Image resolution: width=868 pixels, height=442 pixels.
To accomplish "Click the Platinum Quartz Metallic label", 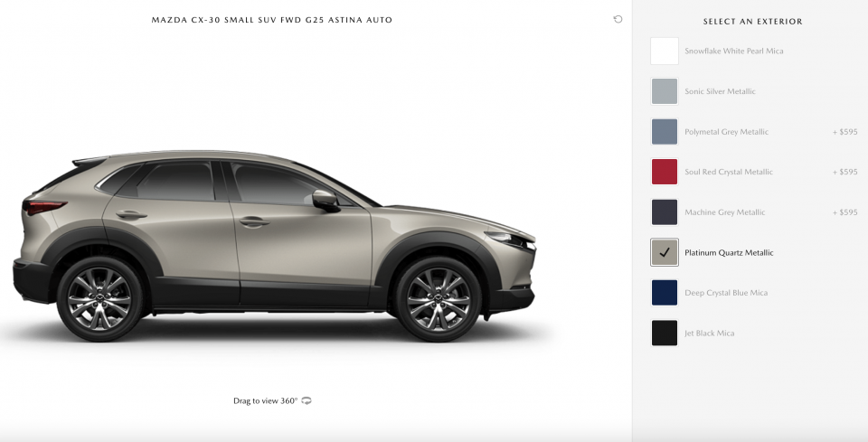I will (x=729, y=252).
